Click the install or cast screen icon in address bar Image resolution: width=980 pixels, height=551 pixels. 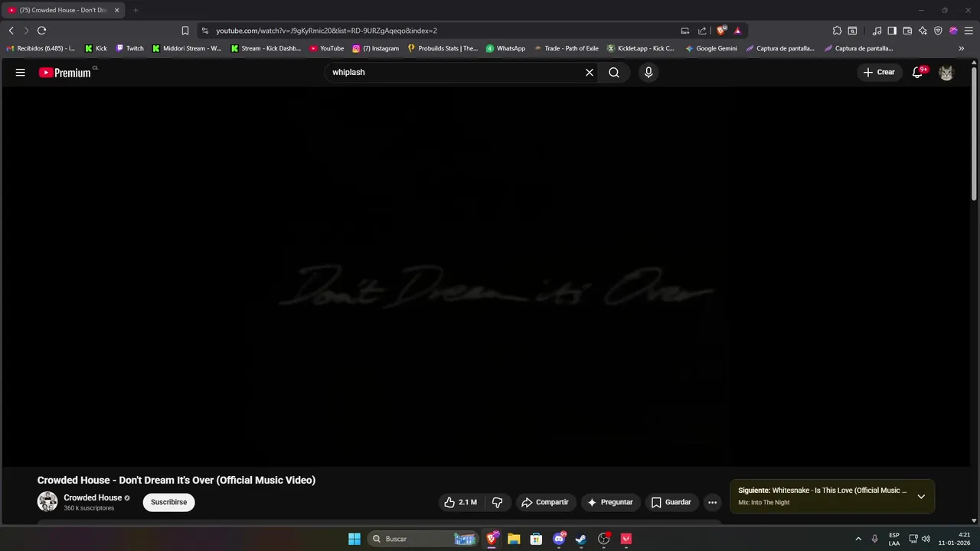tap(685, 31)
